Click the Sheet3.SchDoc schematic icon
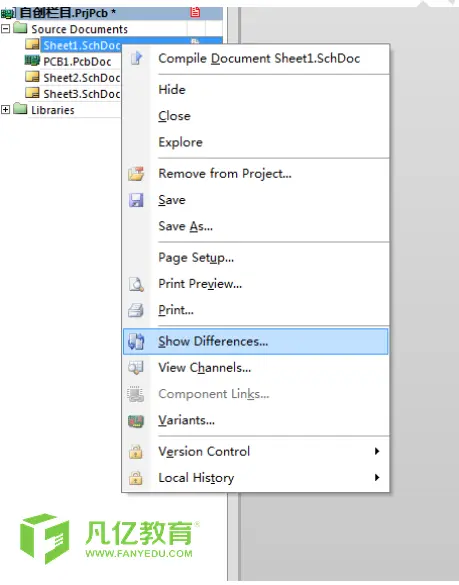 coord(32,93)
